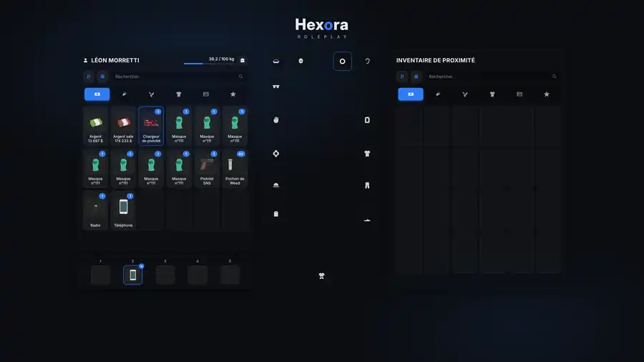Screen dimensions: 644x362
Task: Select the Chargeur de pistolet item
Action: pos(151,126)
